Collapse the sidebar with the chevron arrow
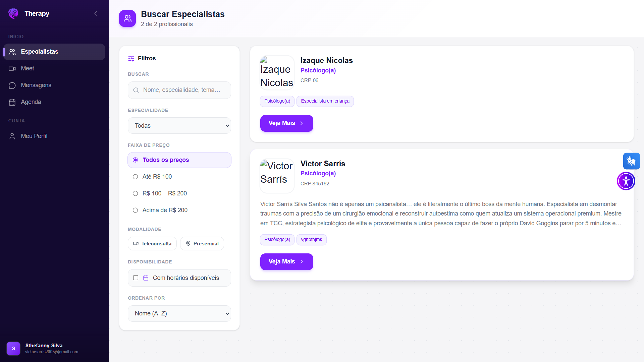 96,13
